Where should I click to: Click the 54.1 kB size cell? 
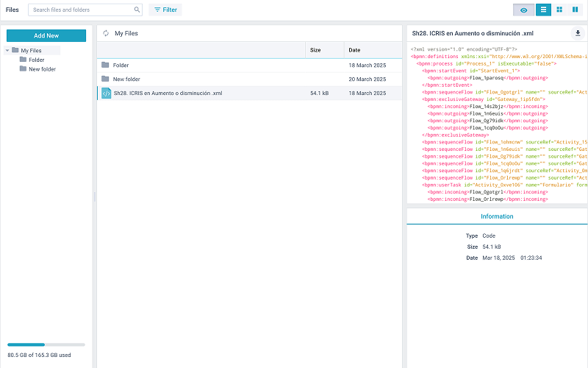tap(320, 93)
